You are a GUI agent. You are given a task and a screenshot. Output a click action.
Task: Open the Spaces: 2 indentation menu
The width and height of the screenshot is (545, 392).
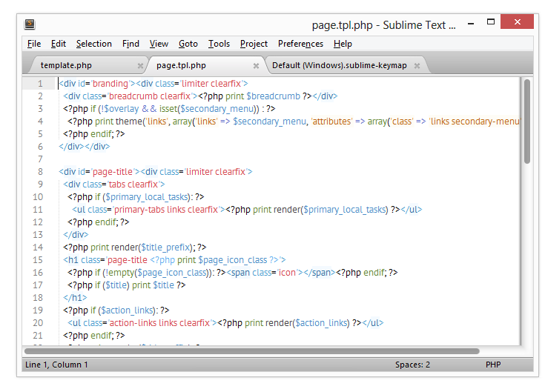(x=412, y=365)
